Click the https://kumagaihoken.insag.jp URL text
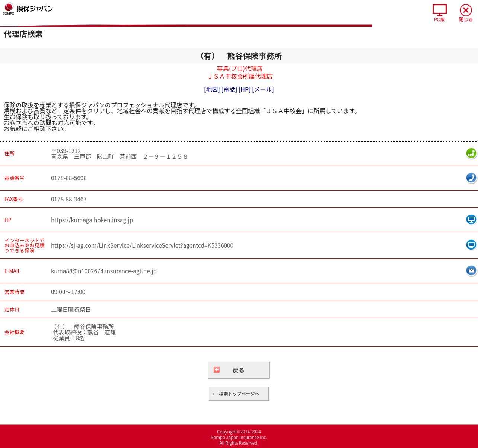 click(92, 220)
